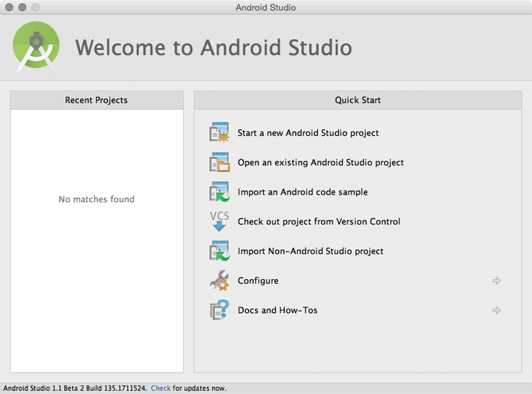Click the Docs and How-Tos question mark icon
Screen dimensions: 532x394
coord(220,310)
